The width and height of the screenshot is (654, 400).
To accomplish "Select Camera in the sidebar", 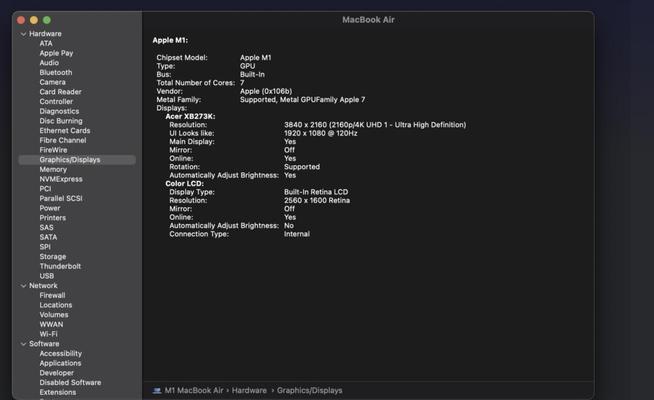I will 52,82.
